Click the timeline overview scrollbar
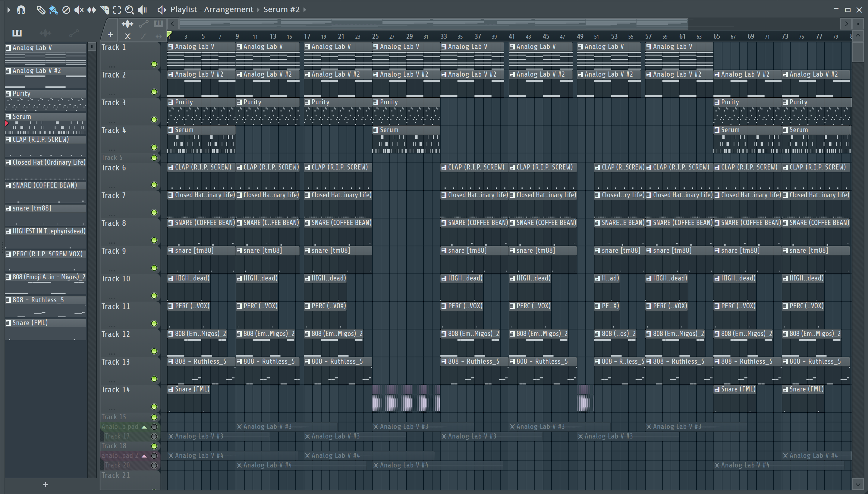This screenshot has width=868, height=494. click(434, 24)
